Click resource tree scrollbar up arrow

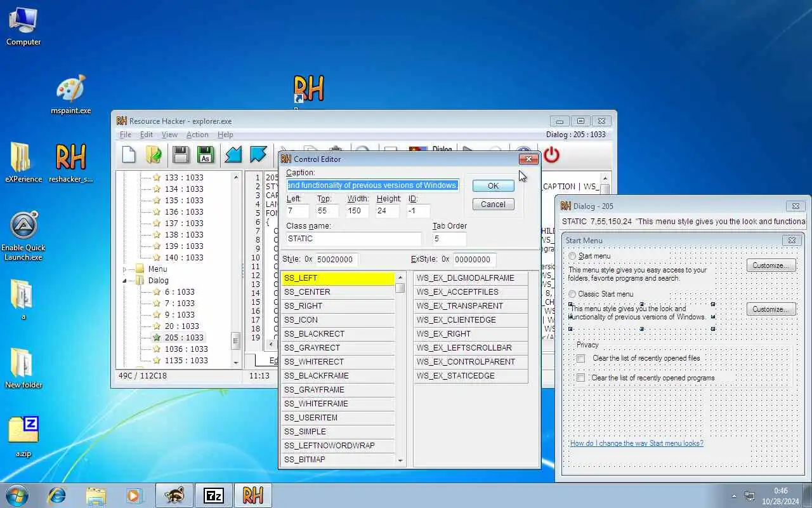click(236, 177)
